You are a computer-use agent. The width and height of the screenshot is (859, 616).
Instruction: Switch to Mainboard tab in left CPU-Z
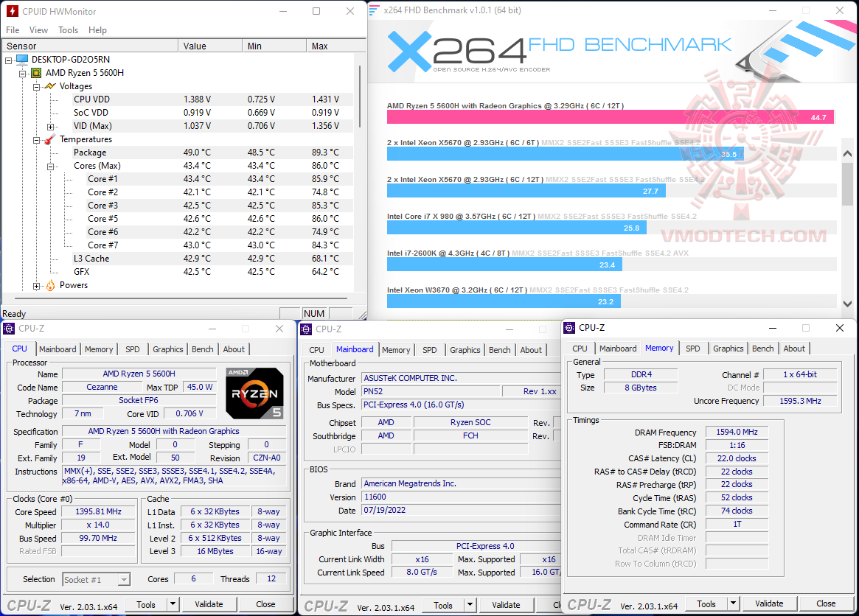click(x=58, y=349)
